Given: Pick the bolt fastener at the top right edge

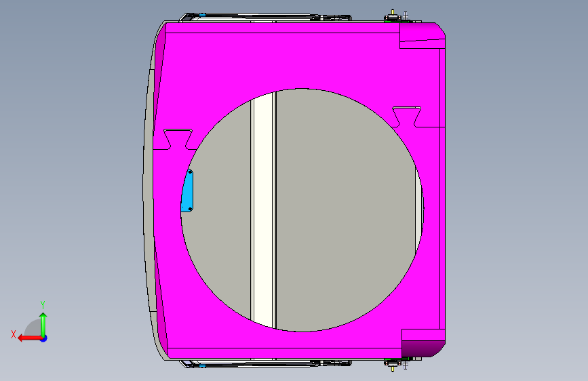Looking at the screenshot, I should tap(393, 16).
